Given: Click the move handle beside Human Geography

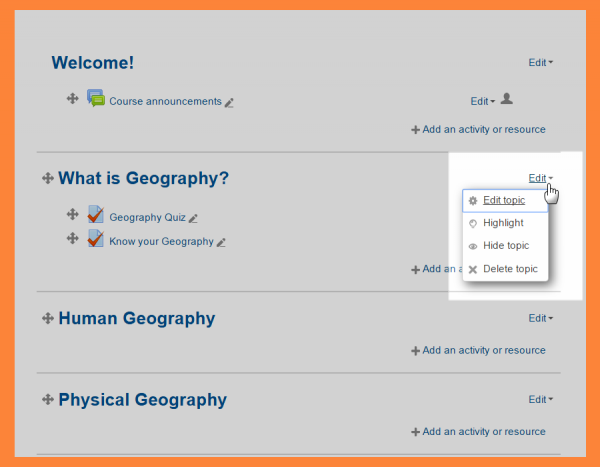Looking at the screenshot, I should 47,318.
